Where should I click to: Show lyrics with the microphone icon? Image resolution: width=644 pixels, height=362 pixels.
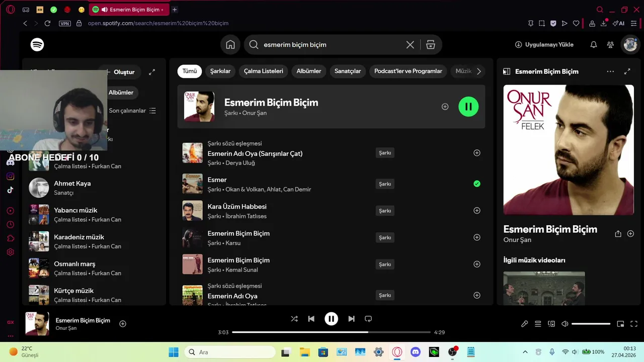524,324
